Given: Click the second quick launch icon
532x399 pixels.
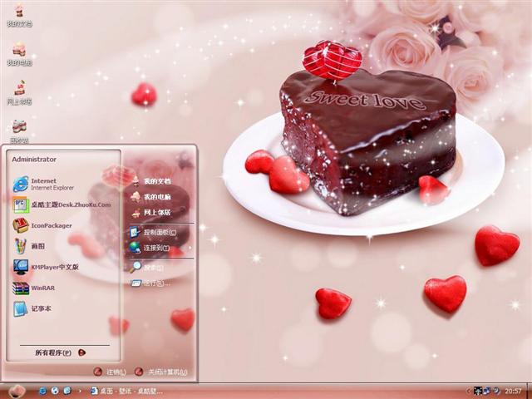Looking at the screenshot, I should click(x=55, y=391).
